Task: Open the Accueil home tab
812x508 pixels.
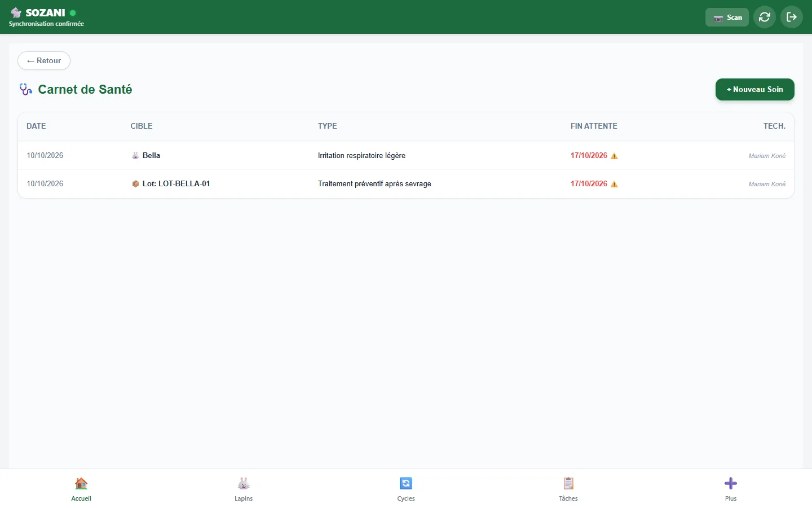Action: (81, 489)
